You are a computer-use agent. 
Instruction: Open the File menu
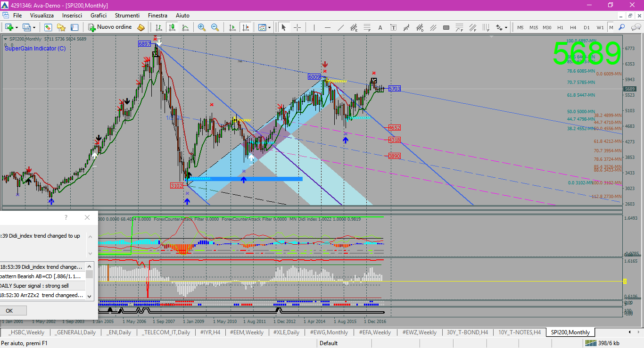click(17, 16)
